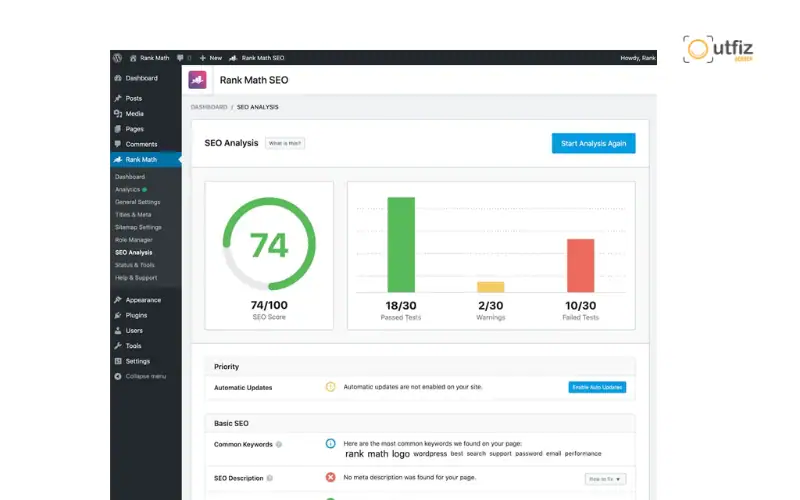Click the Rank Math purple logo

pyautogui.click(x=197, y=80)
